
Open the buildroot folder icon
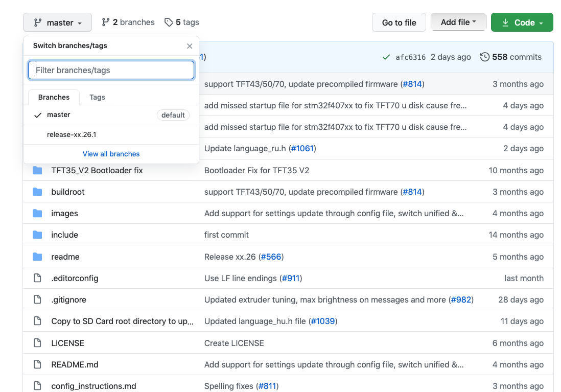pos(37,192)
